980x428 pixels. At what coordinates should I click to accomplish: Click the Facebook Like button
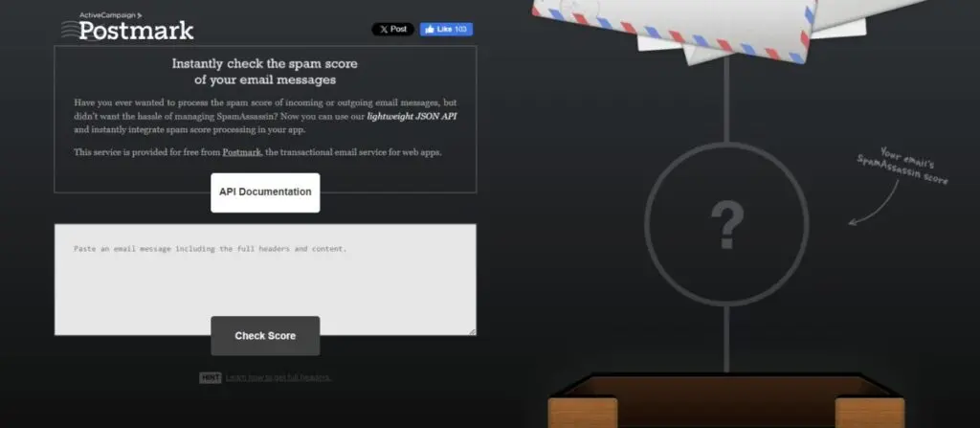[446, 30]
